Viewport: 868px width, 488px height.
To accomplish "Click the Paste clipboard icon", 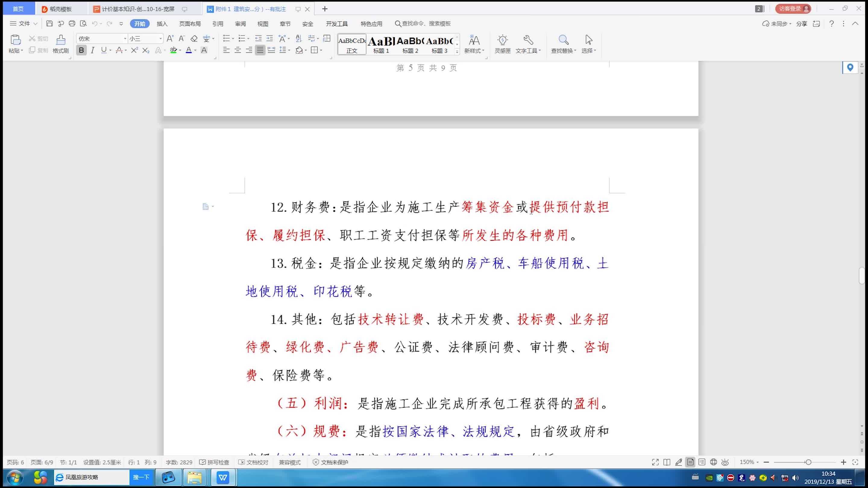I will click(x=15, y=40).
